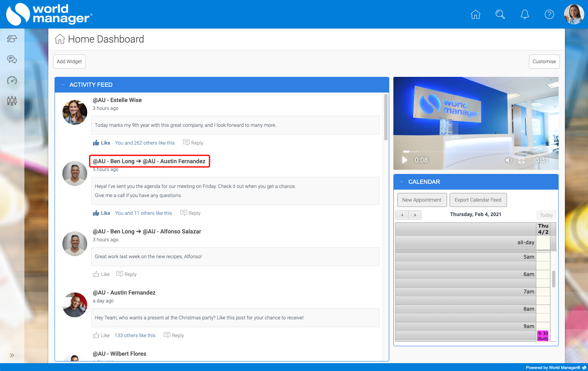The image size is (588, 371).
Task: Open the performance speedometer sidebar icon
Action: 12,81
